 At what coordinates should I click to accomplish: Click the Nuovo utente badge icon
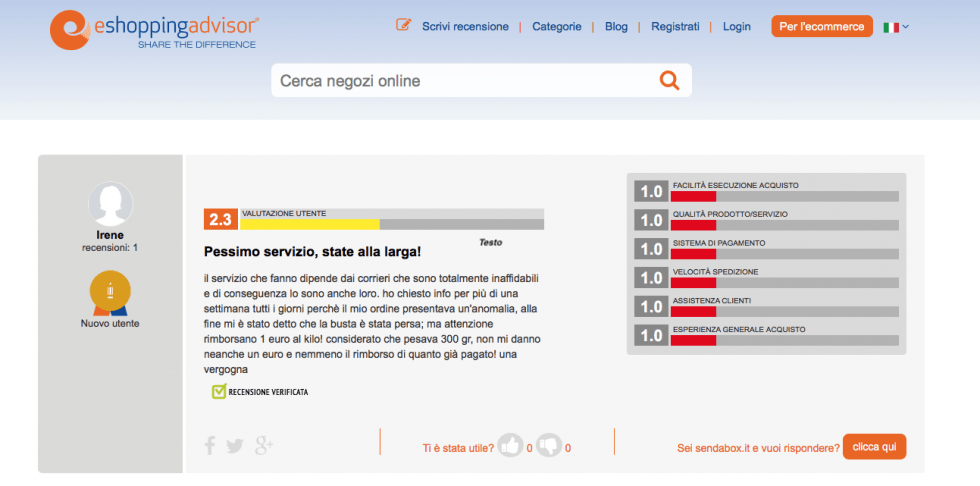110,292
